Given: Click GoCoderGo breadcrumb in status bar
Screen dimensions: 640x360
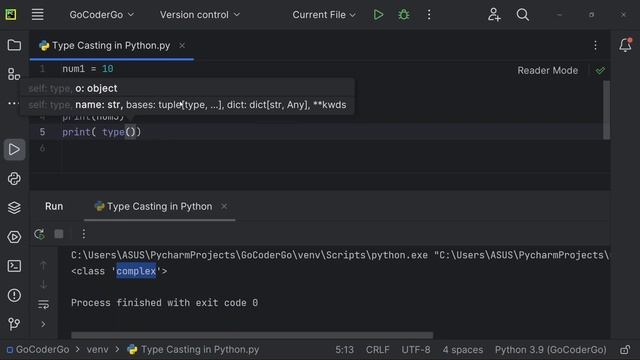Looking at the screenshot, I should click(38, 349).
